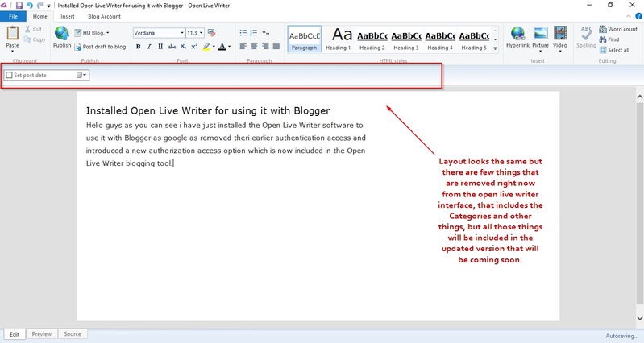Cut the selected text
The height and width of the screenshot is (343, 644).
[x=33, y=29]
